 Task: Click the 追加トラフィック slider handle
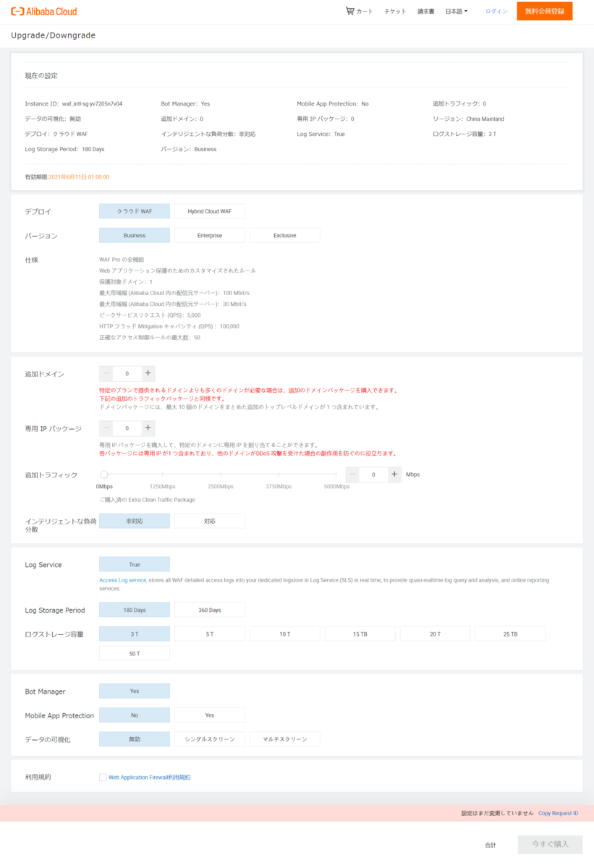point(103,474)
